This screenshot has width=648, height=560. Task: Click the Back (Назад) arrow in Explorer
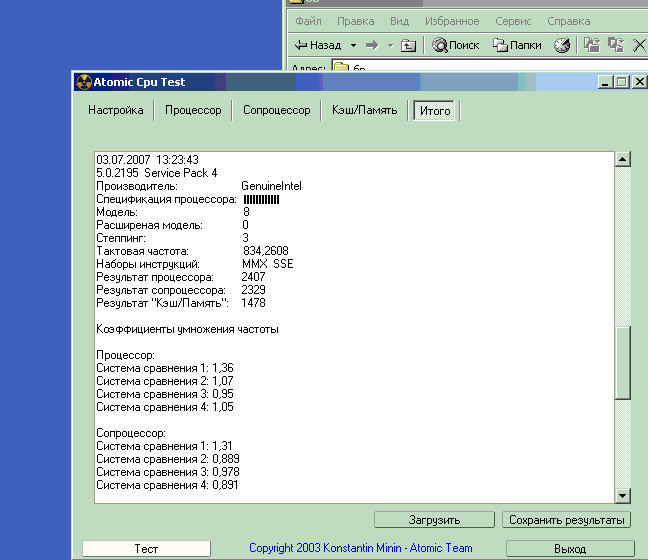(317, 45)
